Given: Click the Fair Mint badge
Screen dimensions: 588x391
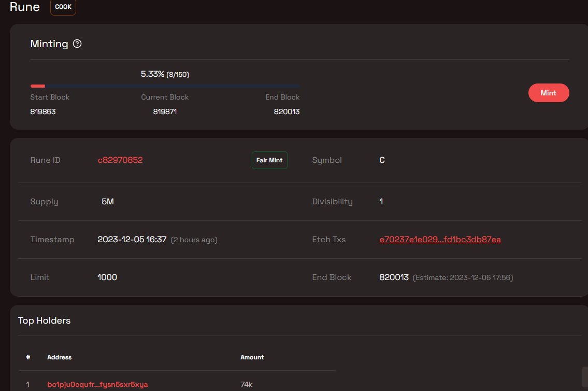Looking at the screenshot, I should point(269,160).
